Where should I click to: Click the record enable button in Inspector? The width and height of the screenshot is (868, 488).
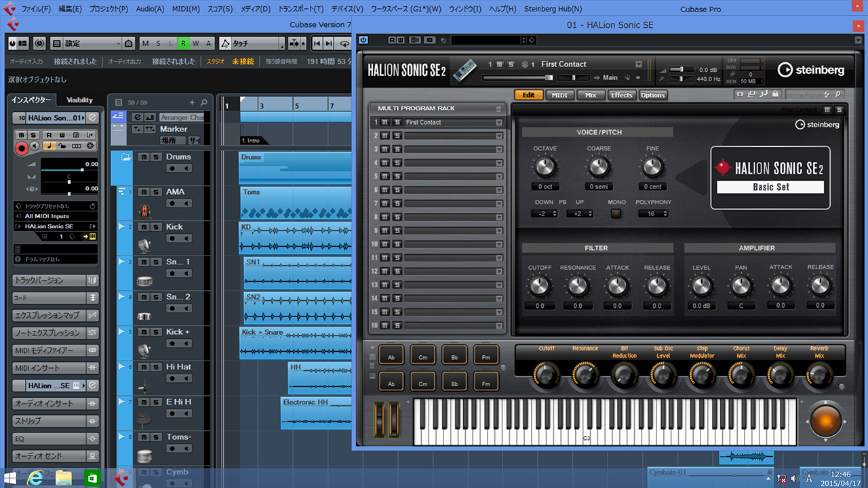[22, 147]
